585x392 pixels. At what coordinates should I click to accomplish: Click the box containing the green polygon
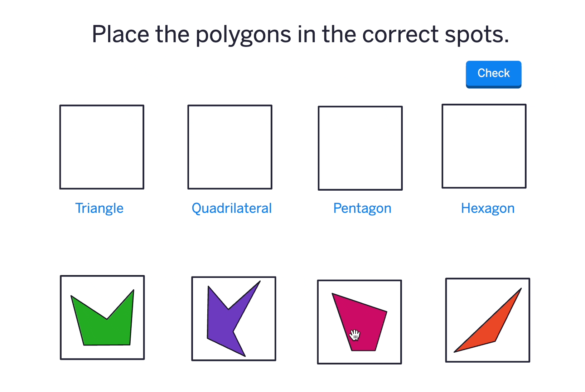(x=102, y=317)
